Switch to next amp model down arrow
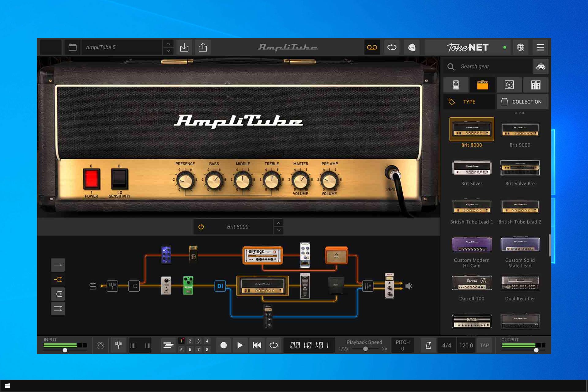This screenshot has height=392, width=588. (278, 230)
